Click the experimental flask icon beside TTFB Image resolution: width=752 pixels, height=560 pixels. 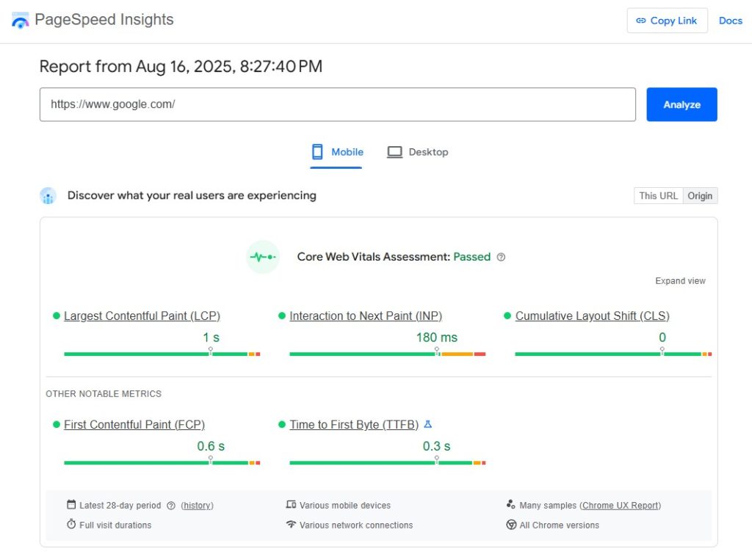429,424
